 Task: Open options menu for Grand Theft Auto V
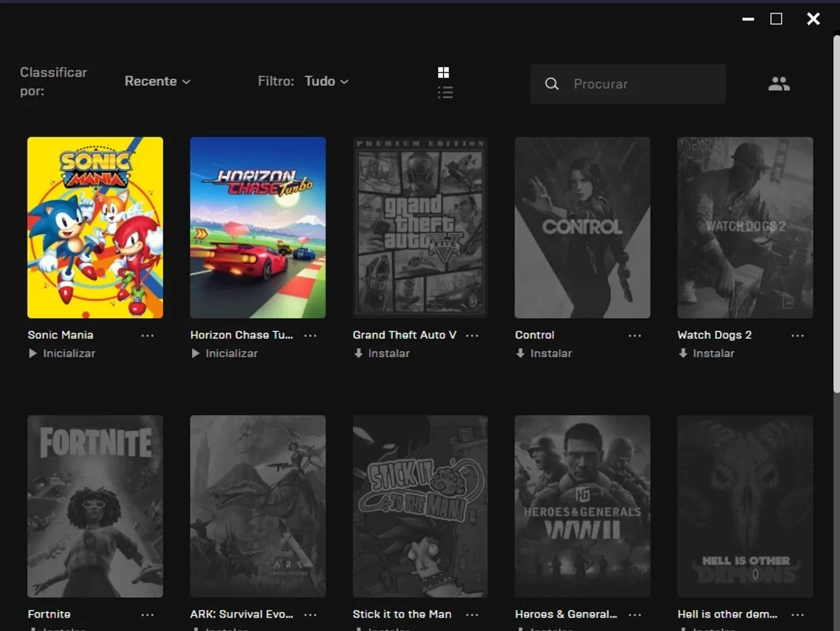(472, 335)
